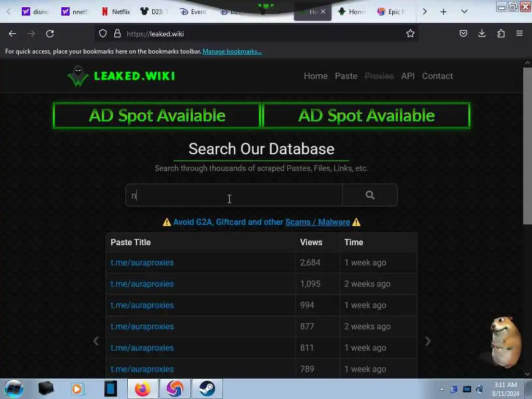Open the Pocket save icon
The image size is (532, 399).
pos(463,33)
